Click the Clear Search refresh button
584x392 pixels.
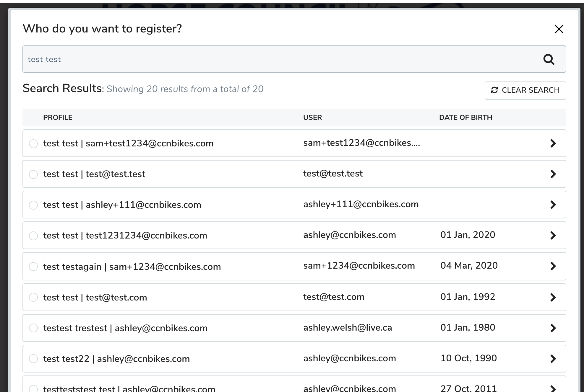525,90
